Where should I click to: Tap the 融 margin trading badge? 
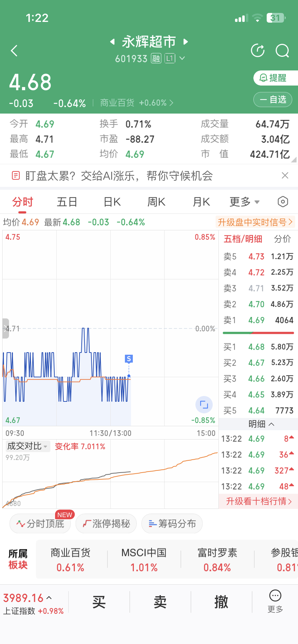(156, 58)
